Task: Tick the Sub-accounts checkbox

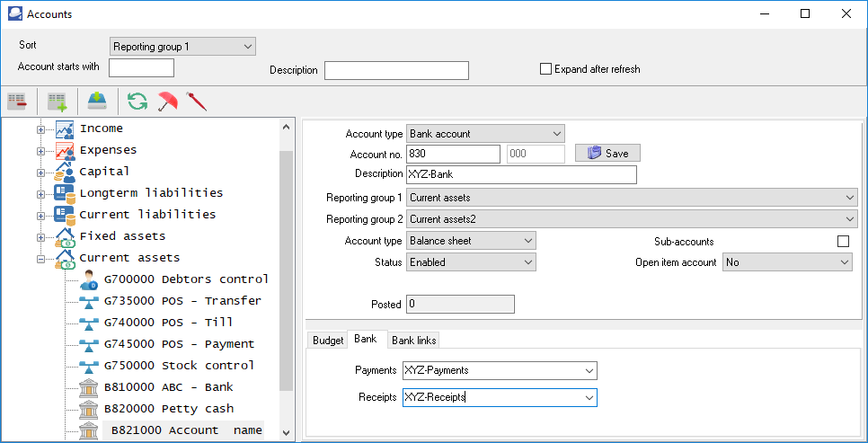Action: [x=843, y=242]
